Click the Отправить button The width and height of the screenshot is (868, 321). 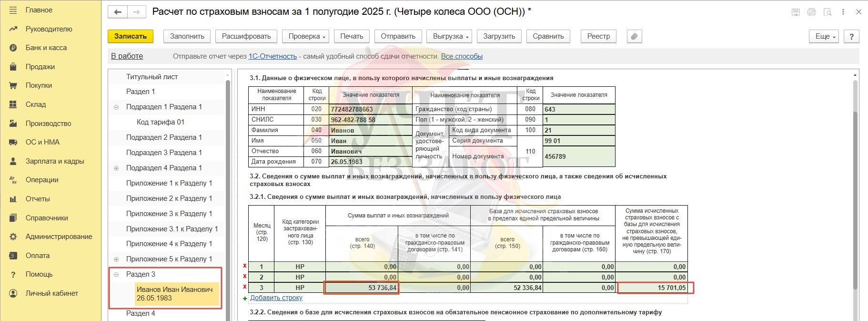pos(398,36)
